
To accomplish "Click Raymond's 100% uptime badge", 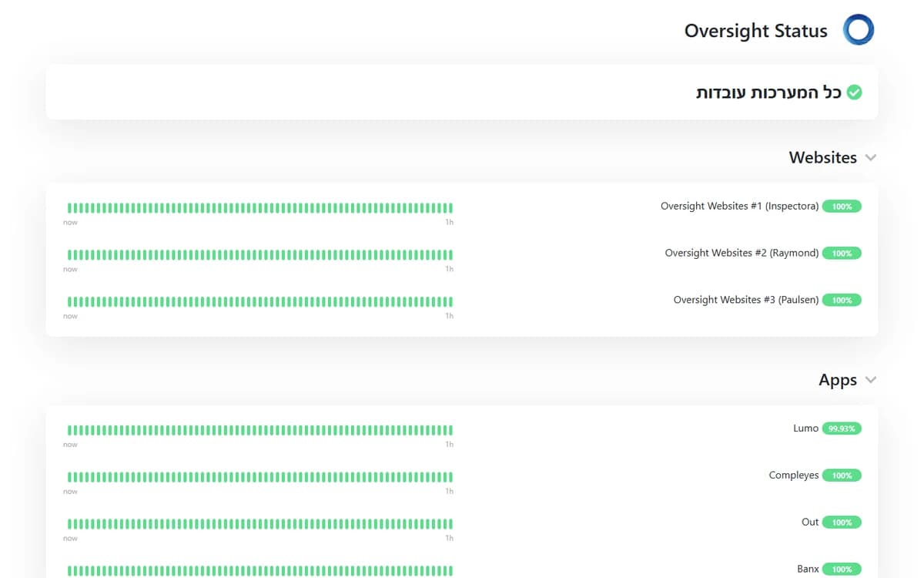I will [x=842, y=253].
